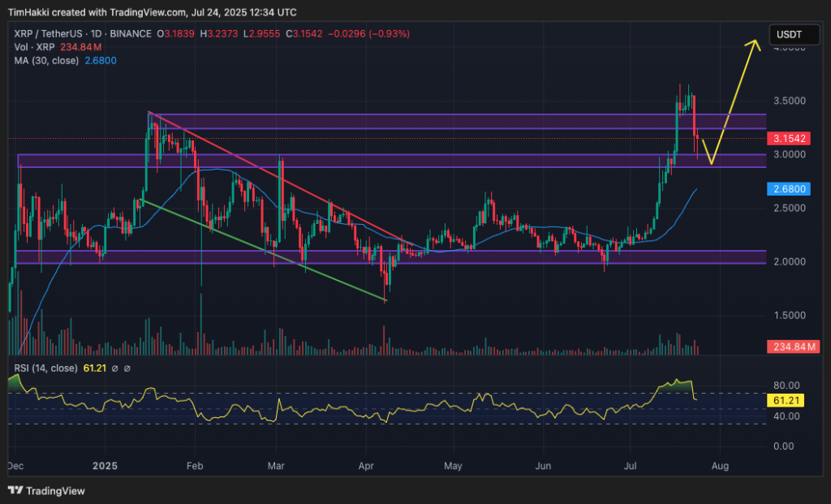
Task: Click Jul on the time axis
Action: (631, 467)
